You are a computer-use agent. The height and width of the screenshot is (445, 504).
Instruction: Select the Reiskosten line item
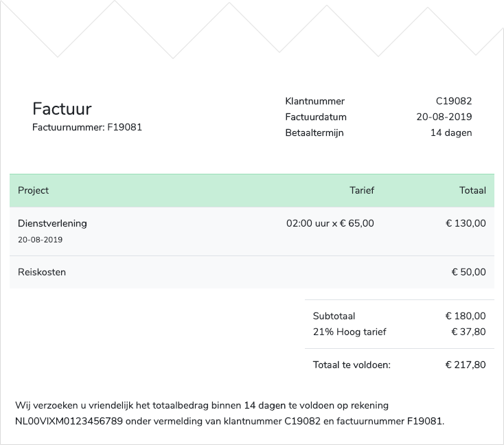coord(42,272)
